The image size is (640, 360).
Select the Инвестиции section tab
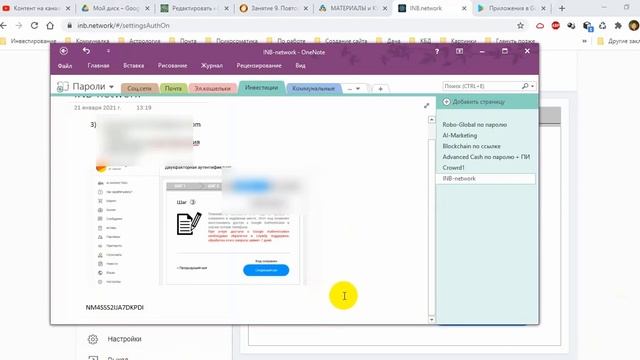point(262,87)
